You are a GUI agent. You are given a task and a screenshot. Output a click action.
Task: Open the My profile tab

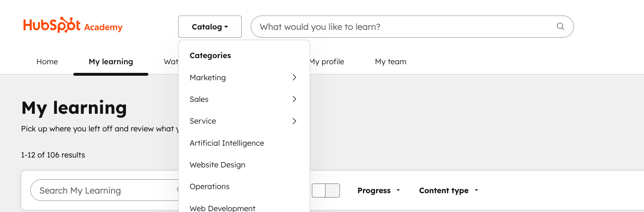328,62
